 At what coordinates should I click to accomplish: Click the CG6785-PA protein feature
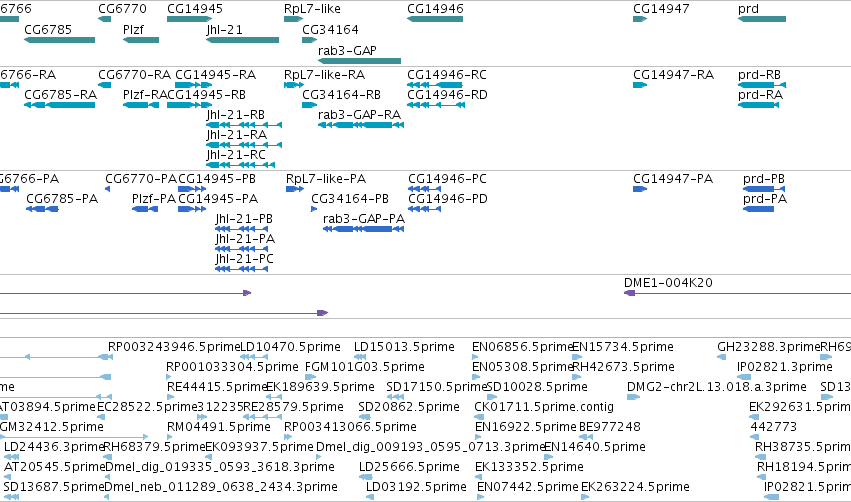tap(42, 209)
